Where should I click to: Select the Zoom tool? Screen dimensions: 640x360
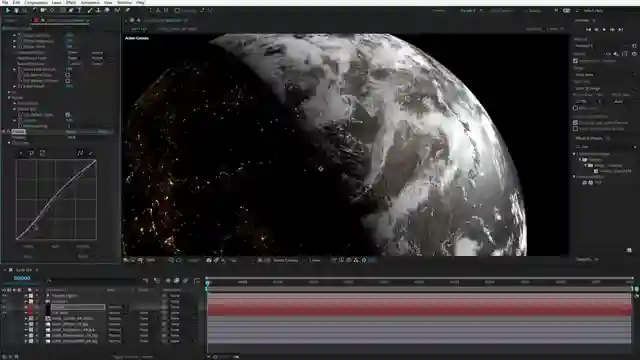[24, 10]
